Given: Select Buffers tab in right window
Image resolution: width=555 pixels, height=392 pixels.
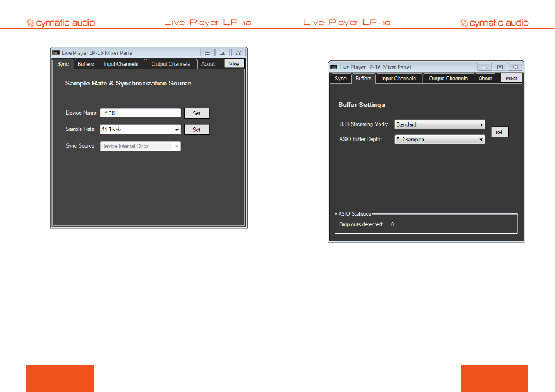Looking at the screenshot, I should click(364, 79).
